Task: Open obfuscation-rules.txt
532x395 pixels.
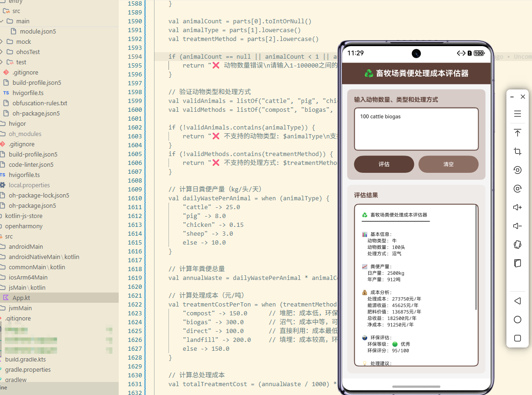Action: [x=40, y=103]
